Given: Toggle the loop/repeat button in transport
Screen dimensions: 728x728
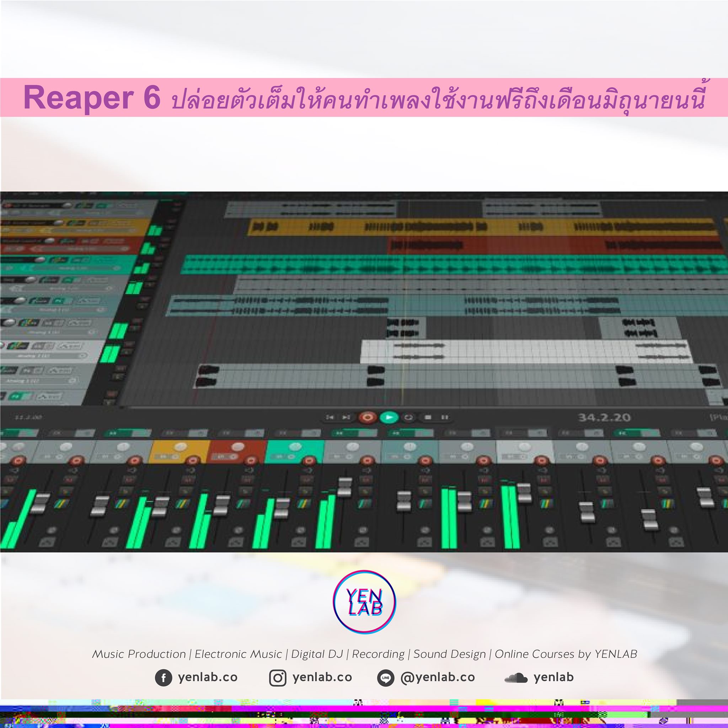Looking at the screenshot, I should click(x=409, y=418).
